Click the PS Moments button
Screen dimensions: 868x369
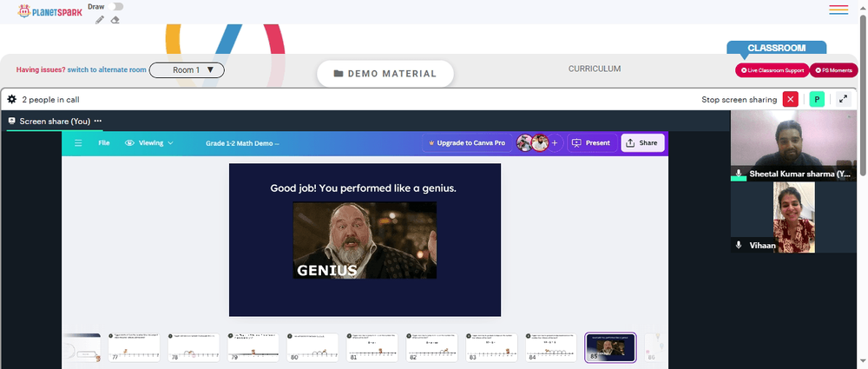click(833, 70)
